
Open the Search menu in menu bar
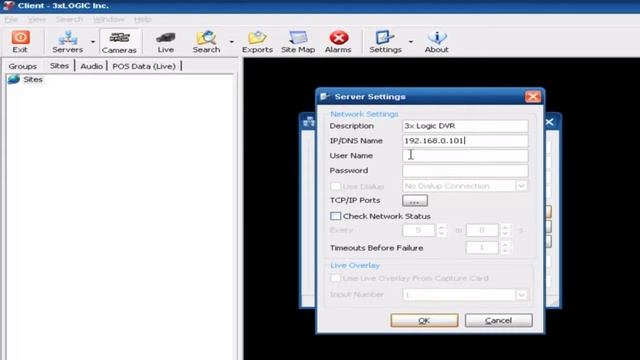(69, 20)
